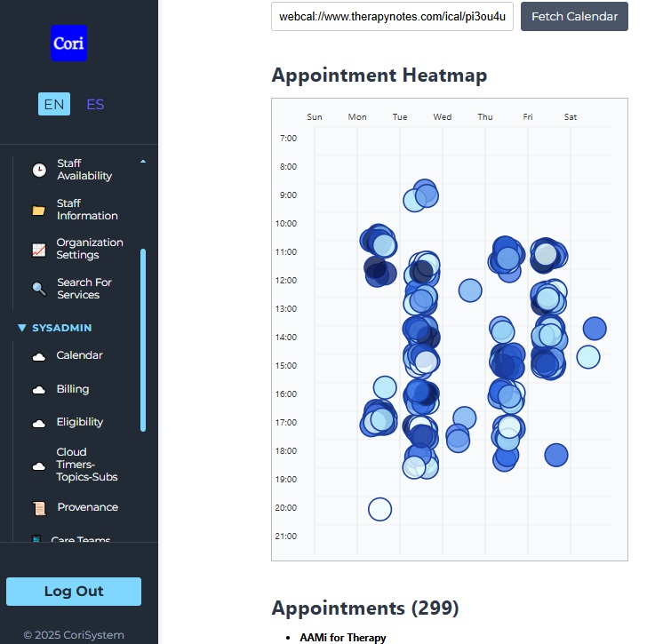The height and width of the screenshot is (644, 671).
Task: Click the Search For Services magnifier icon
Action: [x=39, y=289]
